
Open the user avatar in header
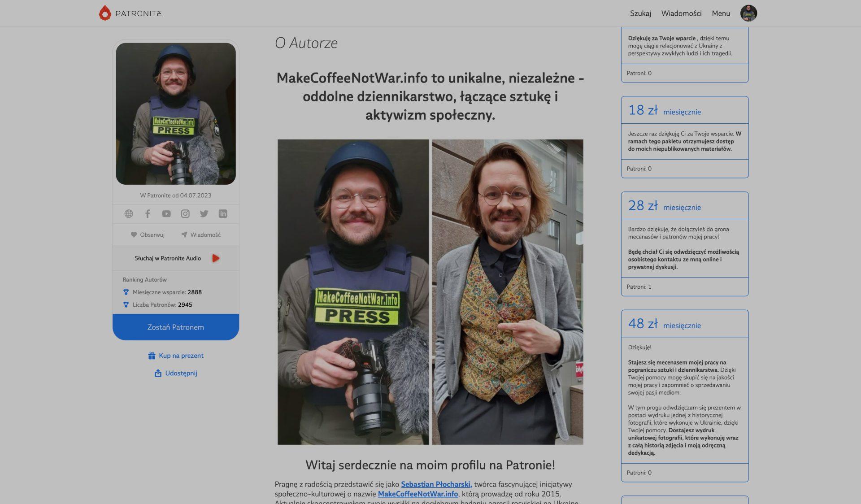(x=748, y=13)
